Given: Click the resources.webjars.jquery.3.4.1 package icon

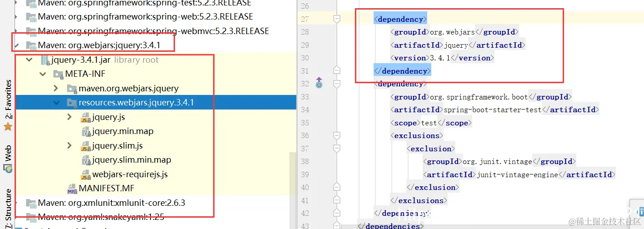Looking at the screenshot, I should click(x=72, y=103).
